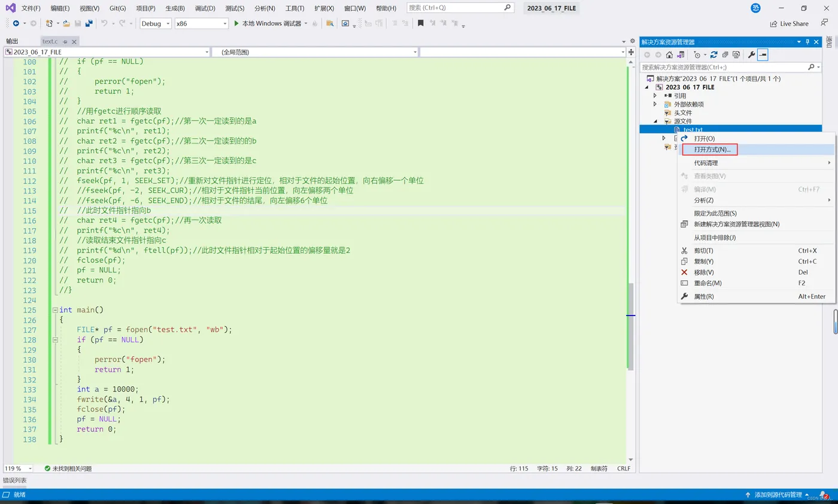Click the collapse all icon in Solution Explorer
The image size is (838, 504).
point(724,54)
